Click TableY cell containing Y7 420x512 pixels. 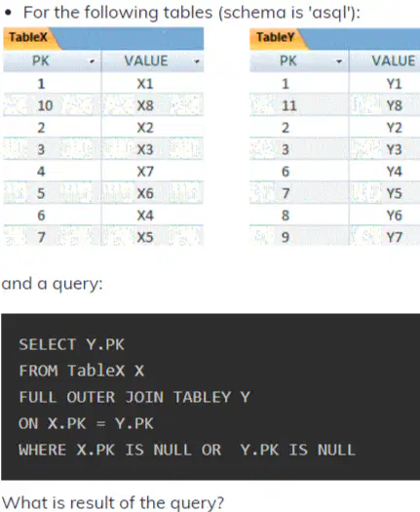click(384, 237)
